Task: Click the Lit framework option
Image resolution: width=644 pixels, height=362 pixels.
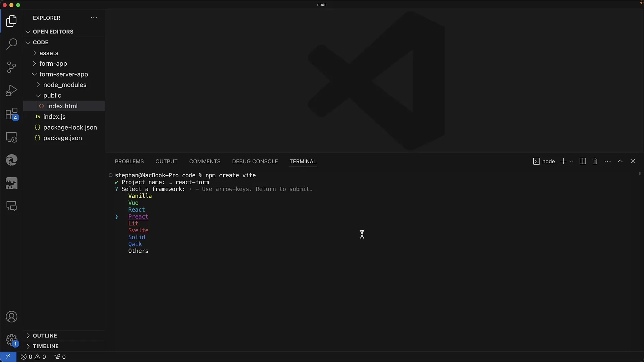Action: tap(133, 224)
